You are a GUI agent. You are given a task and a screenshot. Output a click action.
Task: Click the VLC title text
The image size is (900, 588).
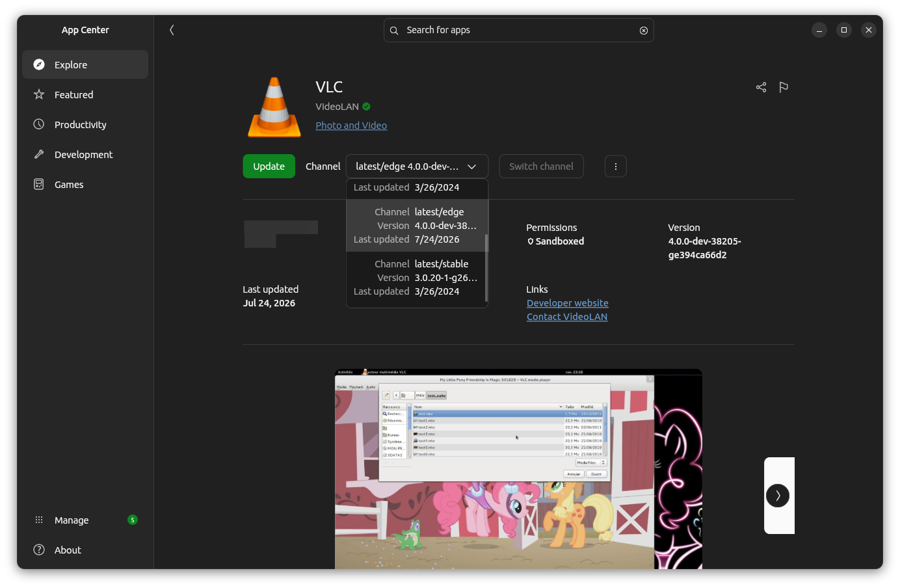(x=329, y=87)
